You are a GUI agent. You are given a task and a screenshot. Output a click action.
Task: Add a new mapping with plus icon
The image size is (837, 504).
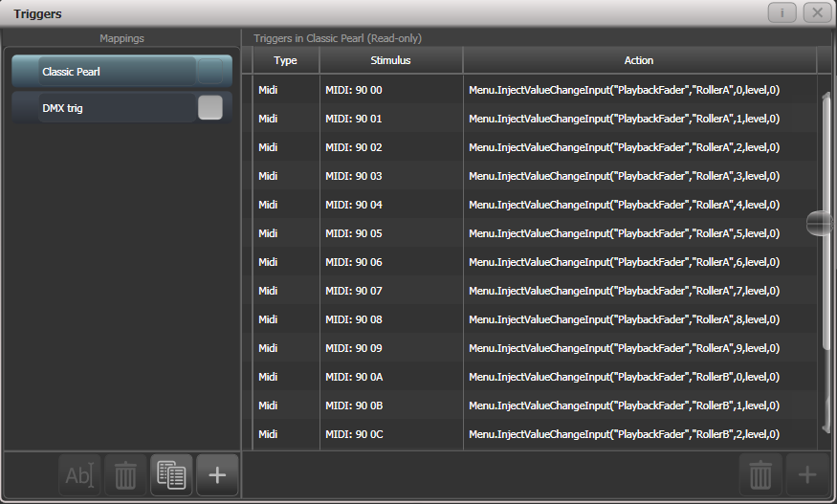pyautogui.click(x=217, y=475)
